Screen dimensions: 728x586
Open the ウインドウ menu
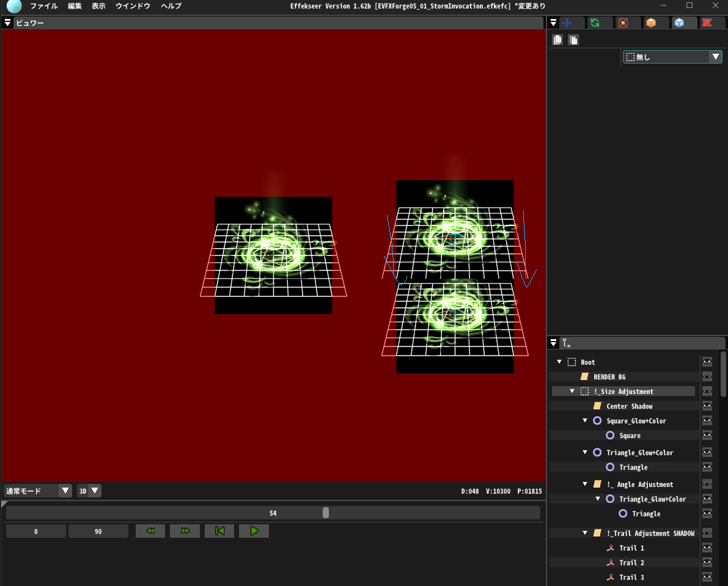(x=133, y=6)
